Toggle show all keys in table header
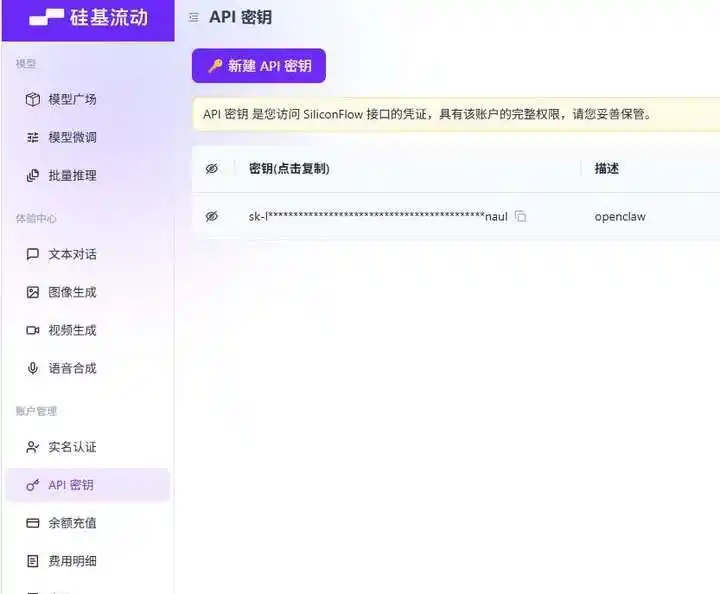 (x=212, y=168)
